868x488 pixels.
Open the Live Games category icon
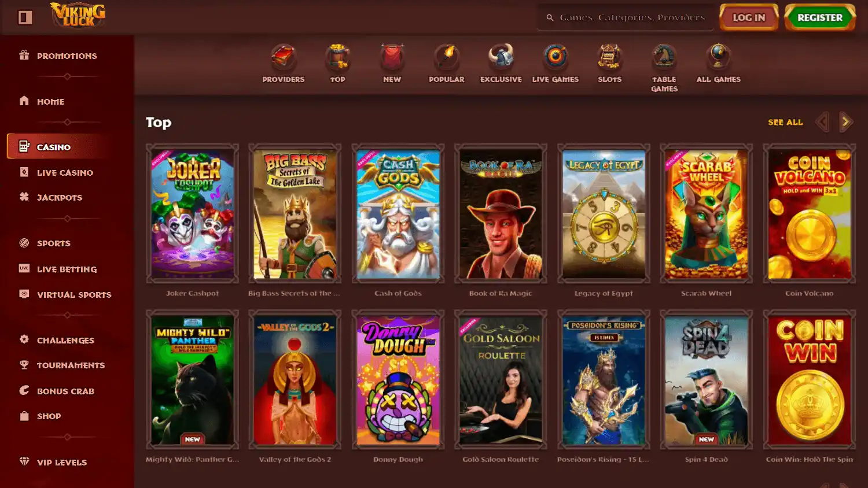pyautogui.click(x=555, y=57)
